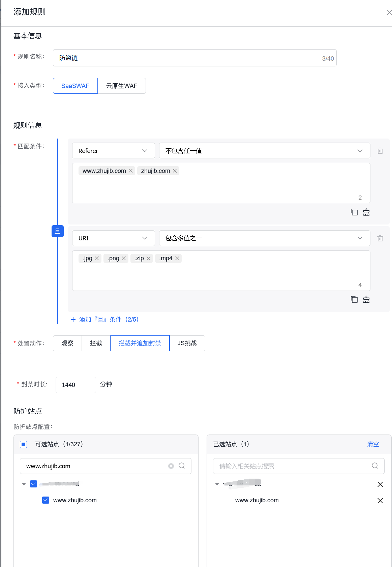Clear the www.zhujib.com site search text
Viewport: 392px width, 567px height.
171,466
